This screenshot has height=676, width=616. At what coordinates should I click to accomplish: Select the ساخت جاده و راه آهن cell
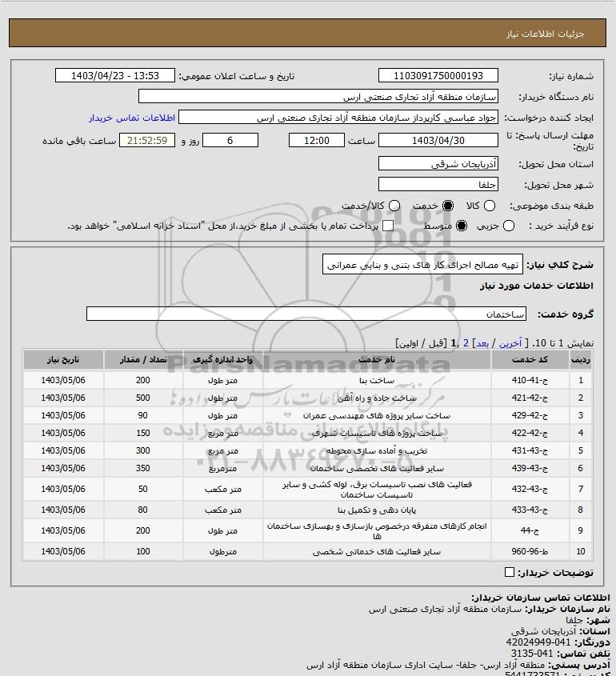click(377, 398)
